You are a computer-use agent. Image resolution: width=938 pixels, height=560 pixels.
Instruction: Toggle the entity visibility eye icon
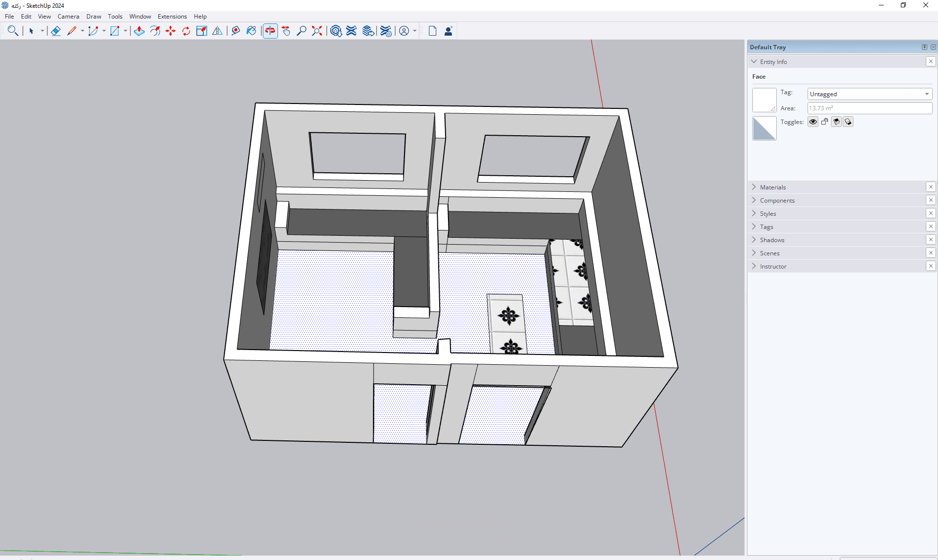tap(813, 122)
